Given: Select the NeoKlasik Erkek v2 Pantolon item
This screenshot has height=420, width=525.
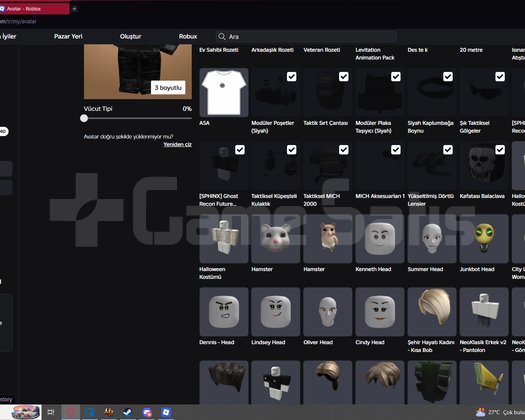Looking at the screenshot, I should click(484, 311).
